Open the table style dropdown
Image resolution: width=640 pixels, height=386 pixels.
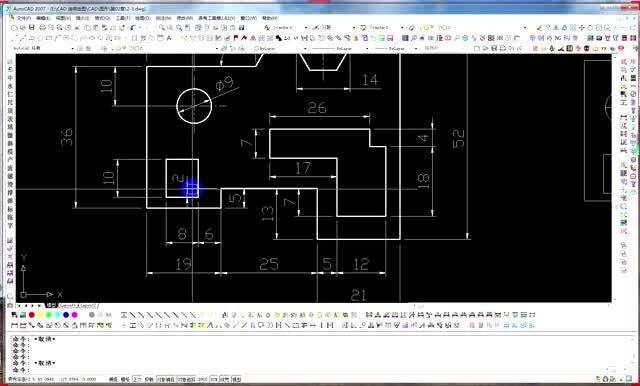pos(402,28)
